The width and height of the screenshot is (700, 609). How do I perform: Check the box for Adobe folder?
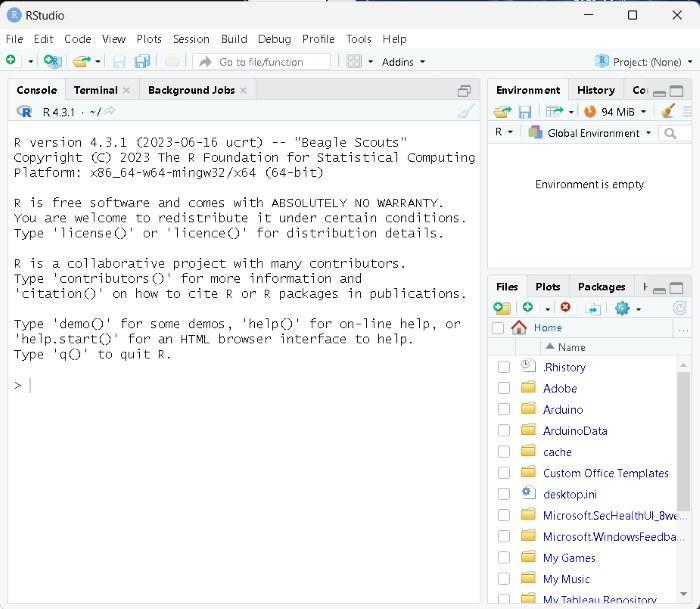(x=504, y=388)
